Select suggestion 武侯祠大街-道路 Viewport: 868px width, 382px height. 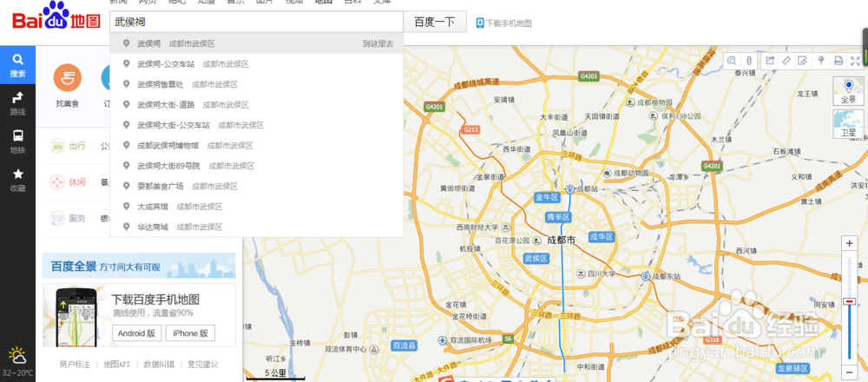point(256,105)
